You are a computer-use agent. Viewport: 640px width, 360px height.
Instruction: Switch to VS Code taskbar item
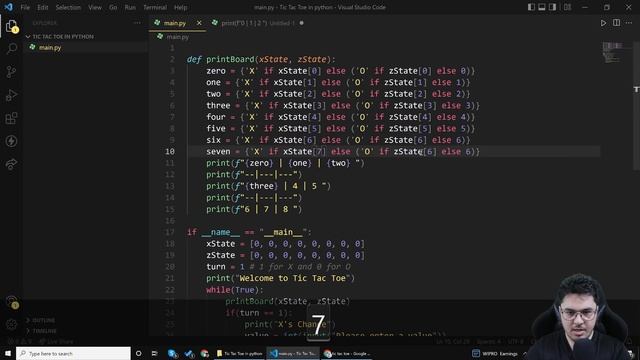point(293,353)
